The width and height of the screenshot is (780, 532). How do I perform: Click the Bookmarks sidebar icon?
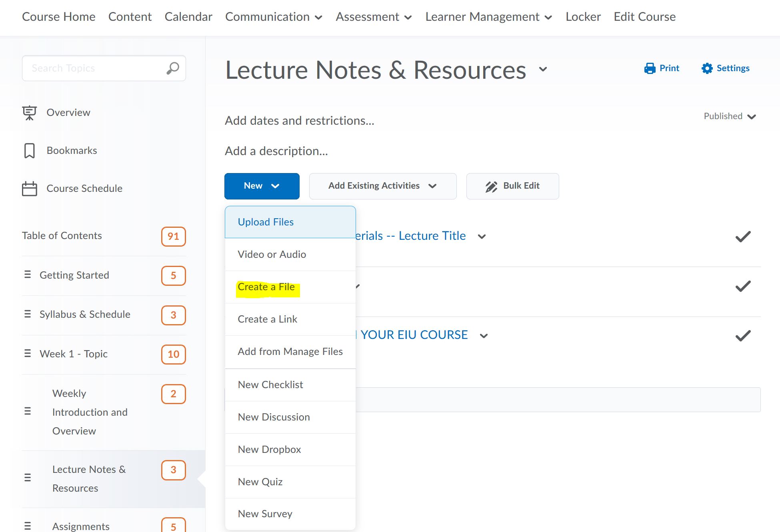click(29, 150)
